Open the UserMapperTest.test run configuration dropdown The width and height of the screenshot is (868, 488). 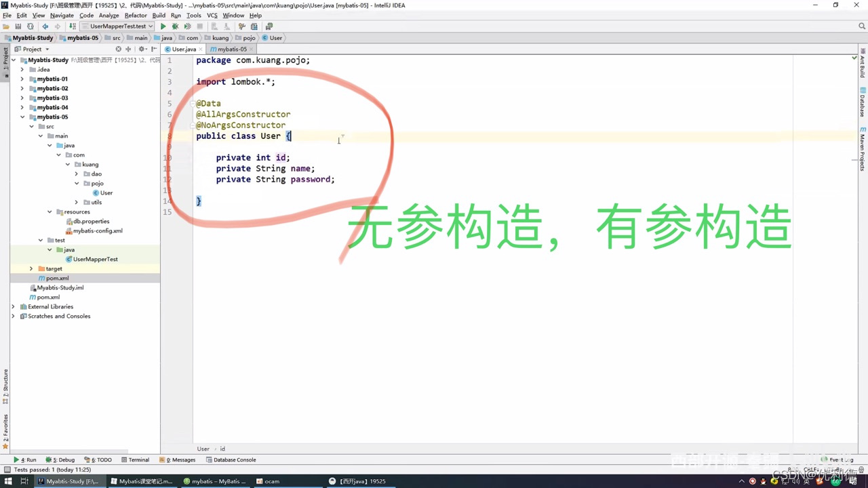pyautogui.click(x=117, y=26)
